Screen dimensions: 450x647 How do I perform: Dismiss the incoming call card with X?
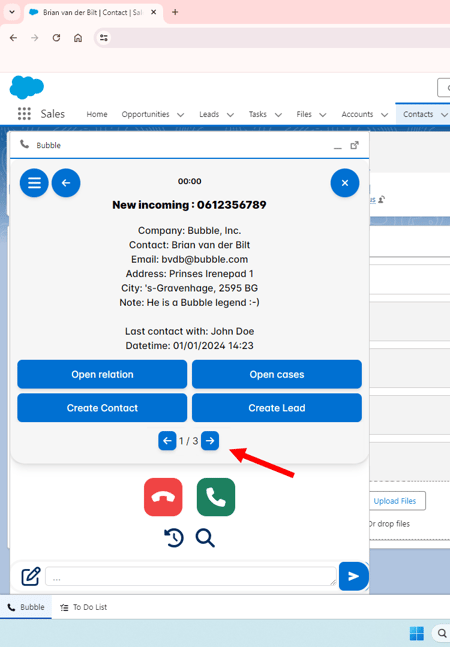[345, 183]
